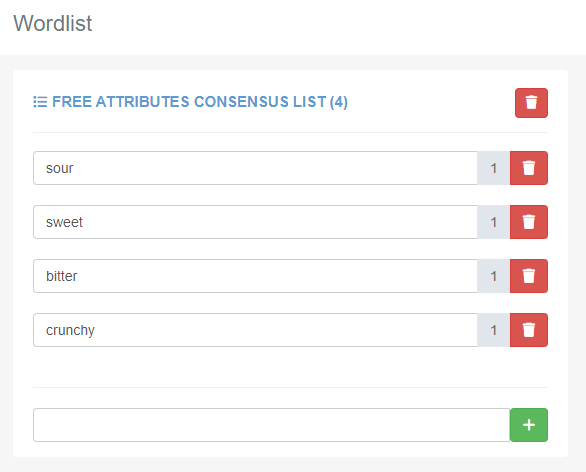
Task: Click the count badge next to sour
Action: (x=494, y=168)
